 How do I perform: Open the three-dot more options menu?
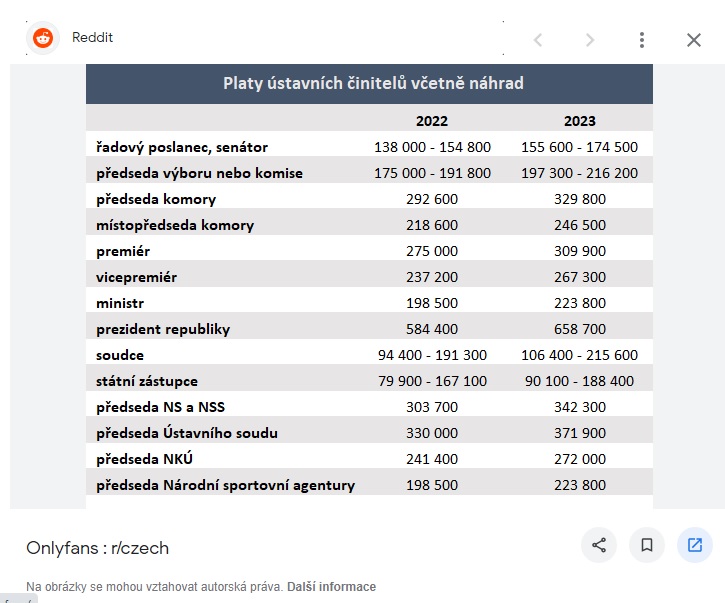(x=642, y=40)
